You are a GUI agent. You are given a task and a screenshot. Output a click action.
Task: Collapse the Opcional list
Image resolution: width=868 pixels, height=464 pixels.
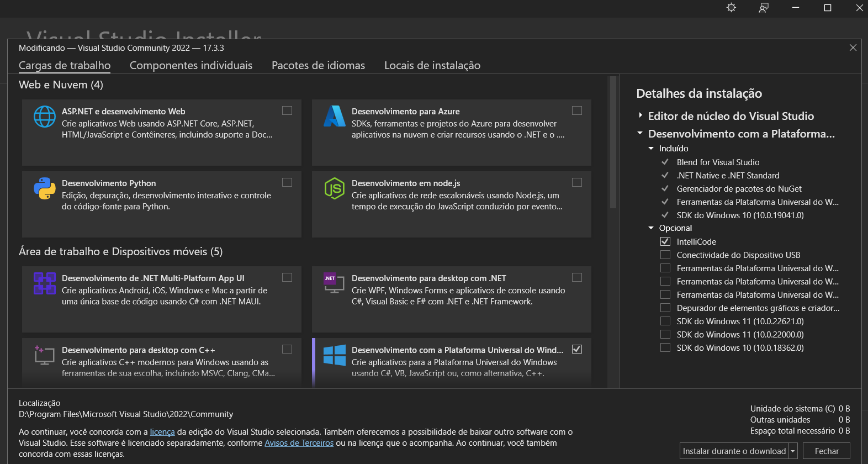point(651,228)
